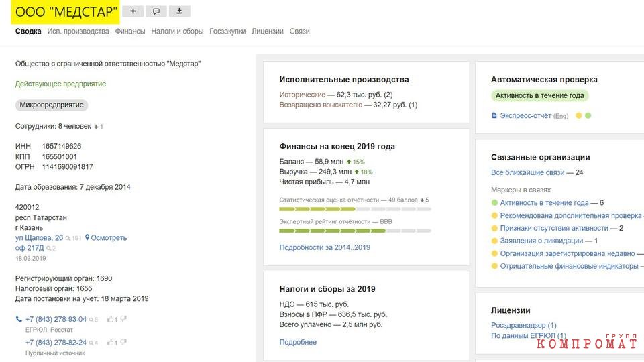Click the Связанные организации heading
The image size is (644, 362).
[541, 157]
